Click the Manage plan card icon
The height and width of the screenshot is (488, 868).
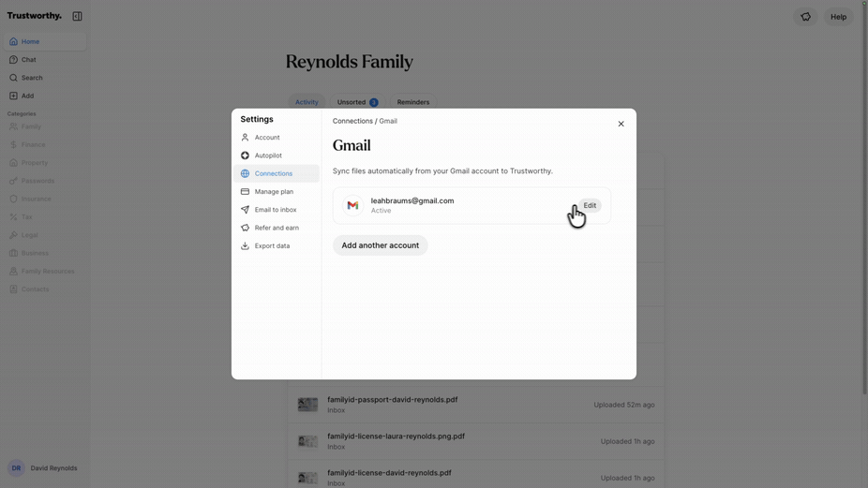[x=245, y=191]
